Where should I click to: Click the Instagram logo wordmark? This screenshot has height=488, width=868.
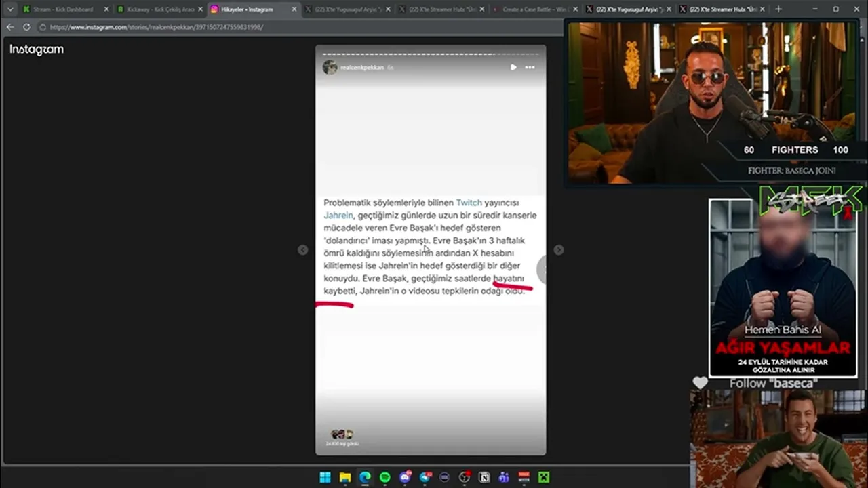click(37, 49)
